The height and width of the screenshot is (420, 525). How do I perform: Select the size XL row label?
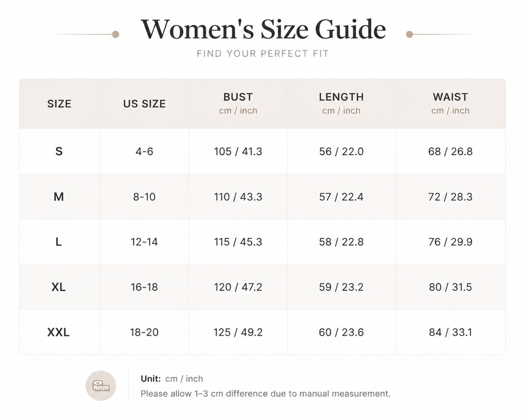pos(59,287)
